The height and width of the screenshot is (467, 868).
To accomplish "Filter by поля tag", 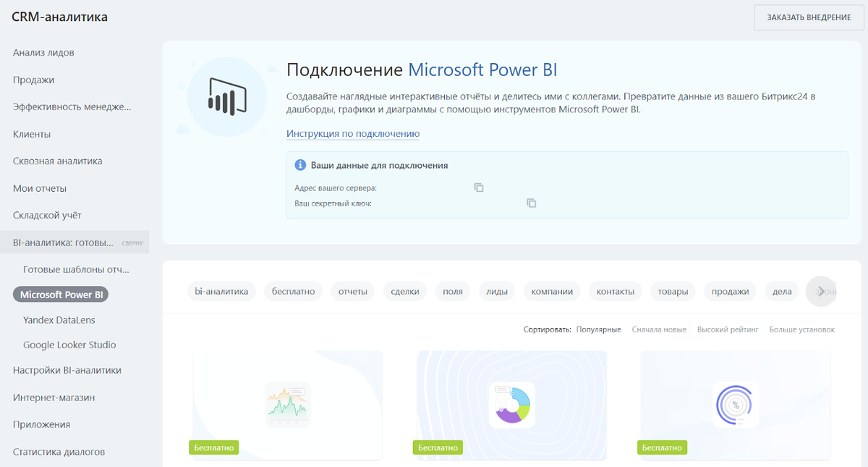I will (453, 291).
